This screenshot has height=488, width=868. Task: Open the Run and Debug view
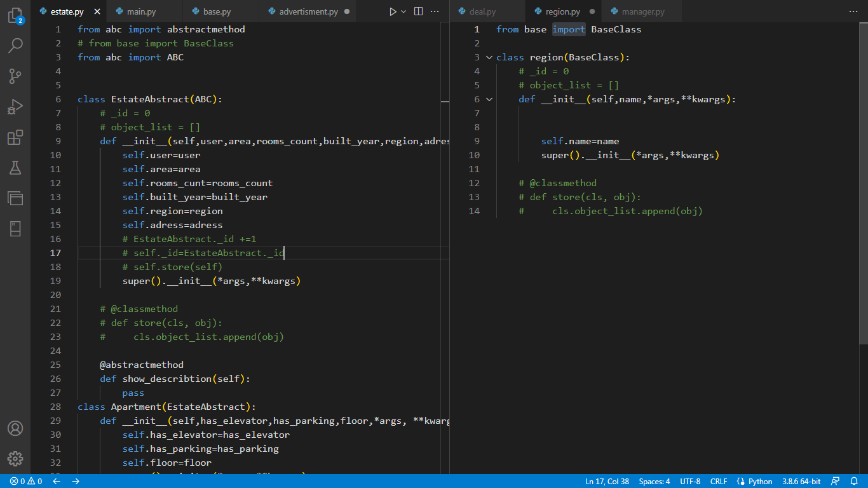(15, 107)
